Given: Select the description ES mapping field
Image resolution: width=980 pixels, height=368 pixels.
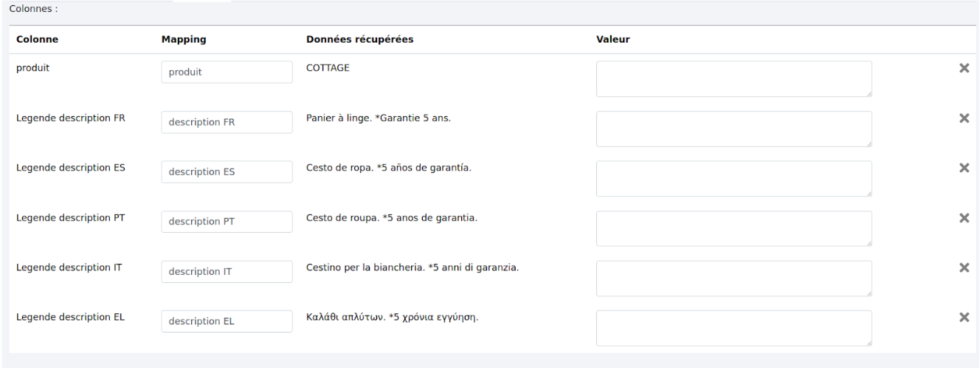Looking at the screenshot, I should pyautogui.click(x=227, y=172).
